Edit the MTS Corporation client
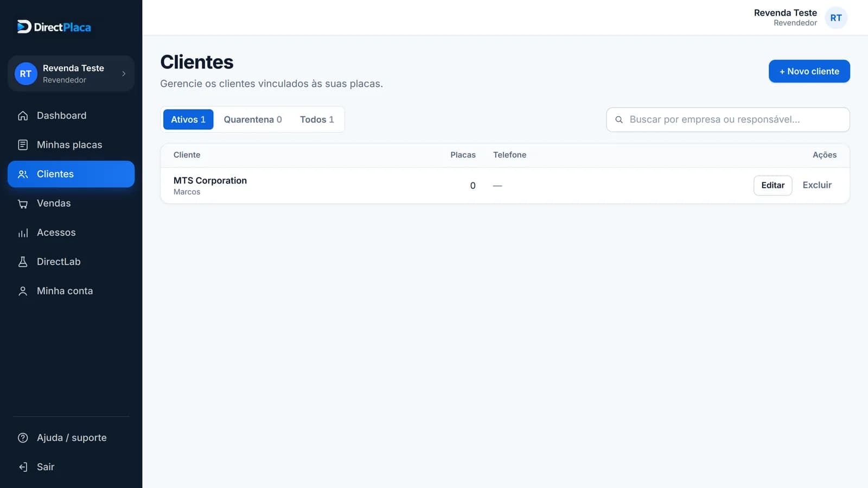This screenshot has width=868, height=488. click(x=773, y=185)
